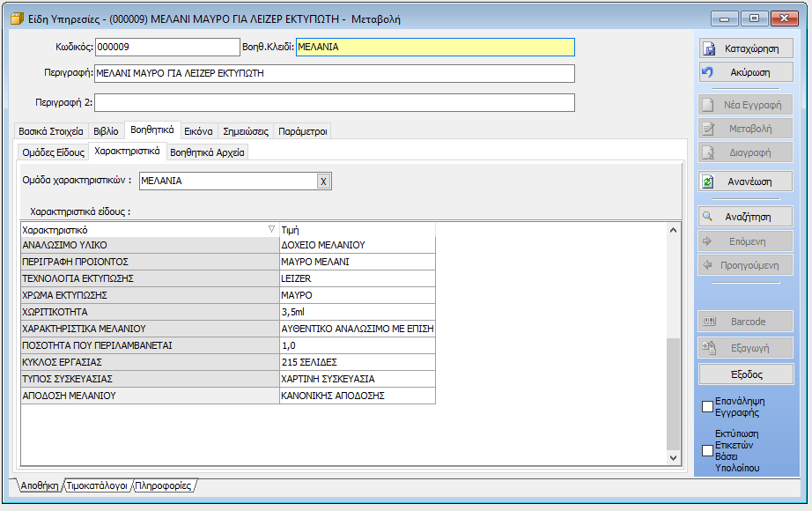The height and width of the screenshot is (511, 812).
Task: Select the ΧΩΡΙΤΙΚΟΤΗΤΑ row
Action: pyautogui.click(x=151, y=312)
